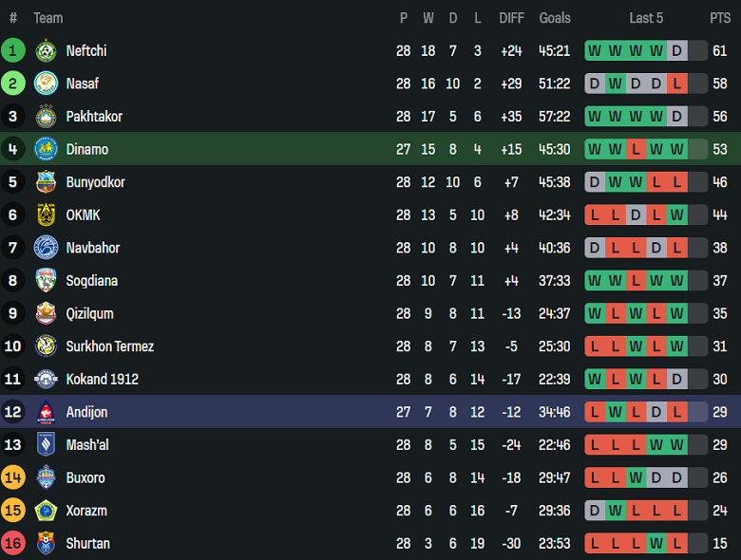The height and width of the screenshot is (560, 741).
Task: Open the Bunyodkor team name link
Action: pos(95,182)
